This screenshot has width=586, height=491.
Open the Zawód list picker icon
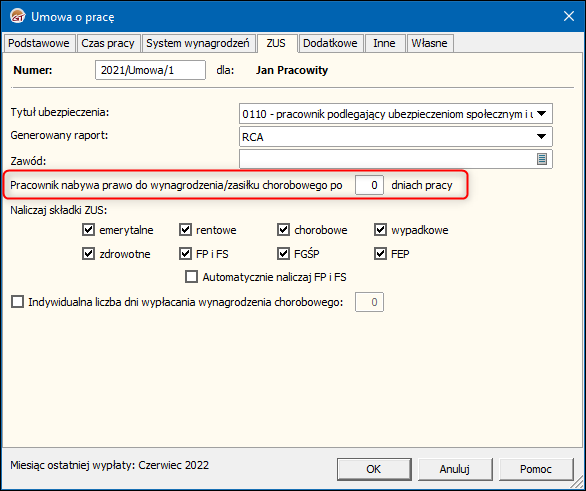click(x=542, y=159)
